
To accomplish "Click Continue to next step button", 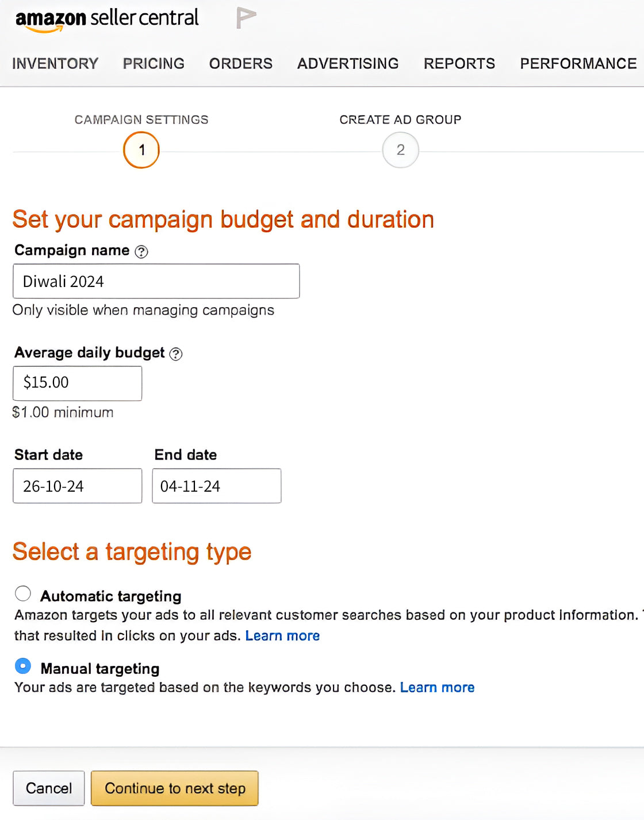I will (x=175, y=788).
